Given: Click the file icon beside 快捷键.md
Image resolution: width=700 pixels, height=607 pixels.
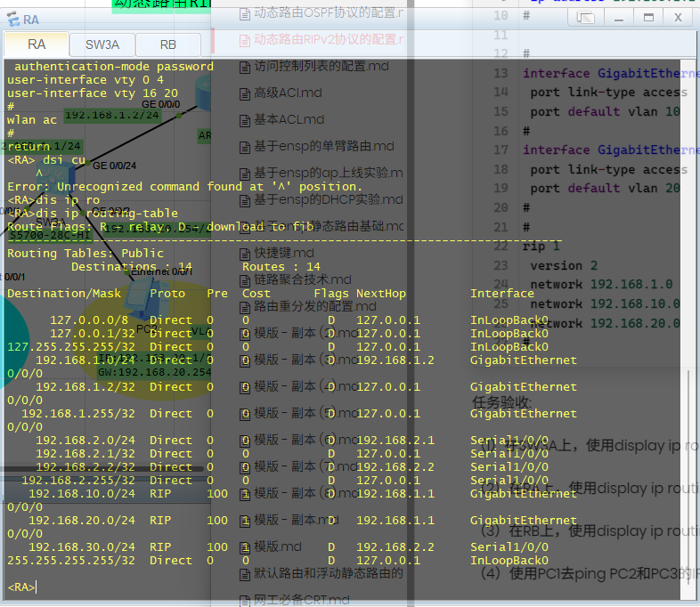Looking at the screenshot, I should 245,255.
